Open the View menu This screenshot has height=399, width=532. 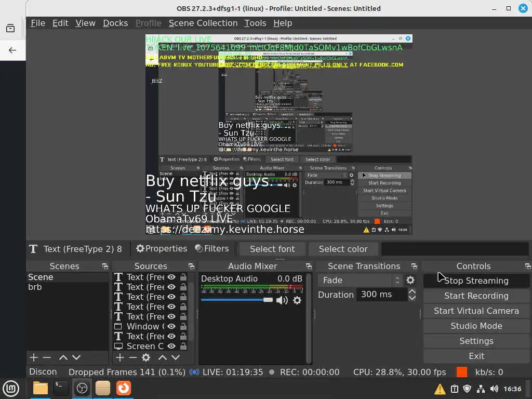[x=85, y=23]
